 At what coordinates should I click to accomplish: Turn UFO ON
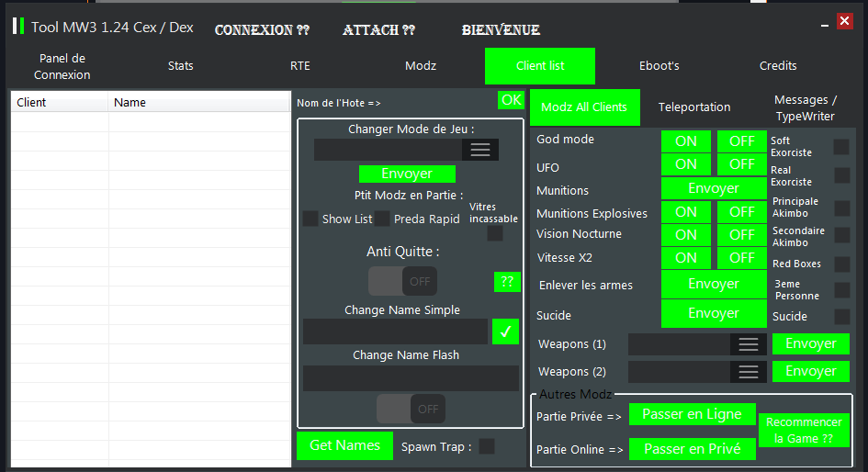(686, 164)
